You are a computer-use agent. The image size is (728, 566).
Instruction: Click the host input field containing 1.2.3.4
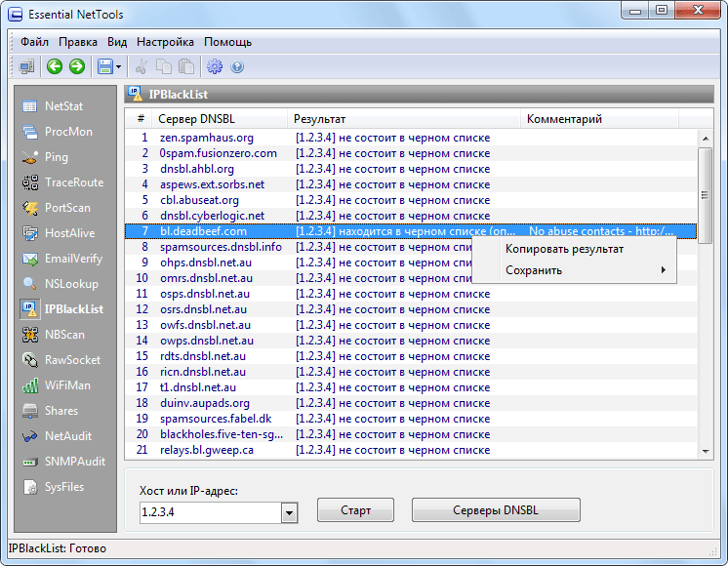(x=211, y=512)
